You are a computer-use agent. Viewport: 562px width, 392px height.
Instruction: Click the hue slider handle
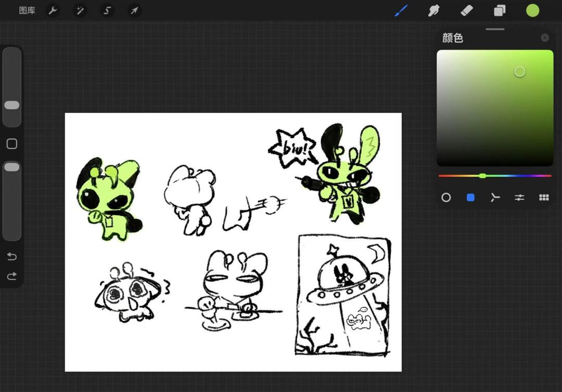483,176
